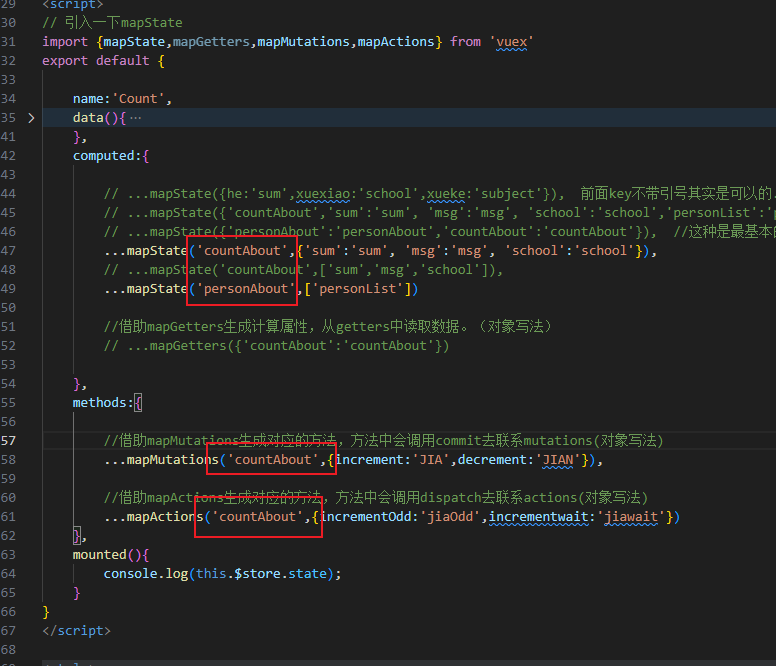Click the 'xuexiao' word on line 44
The image size is (776, 666).
click(323, 194)
